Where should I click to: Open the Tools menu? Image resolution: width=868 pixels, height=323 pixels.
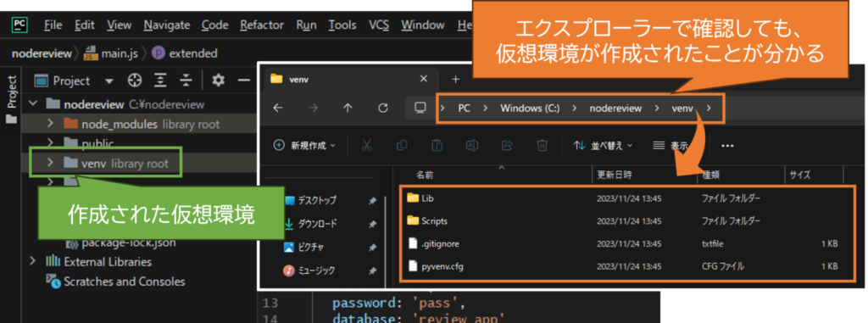pyautogui.click(x=342, y=25)
